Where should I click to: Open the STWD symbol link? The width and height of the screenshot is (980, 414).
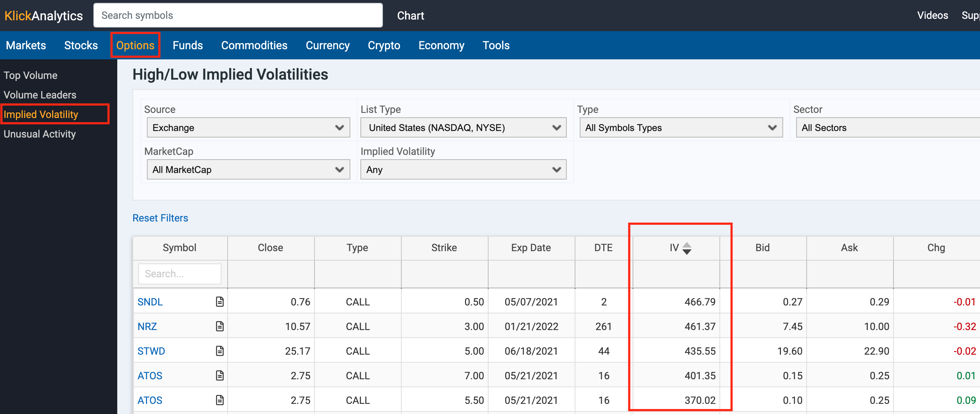point(151,351)
